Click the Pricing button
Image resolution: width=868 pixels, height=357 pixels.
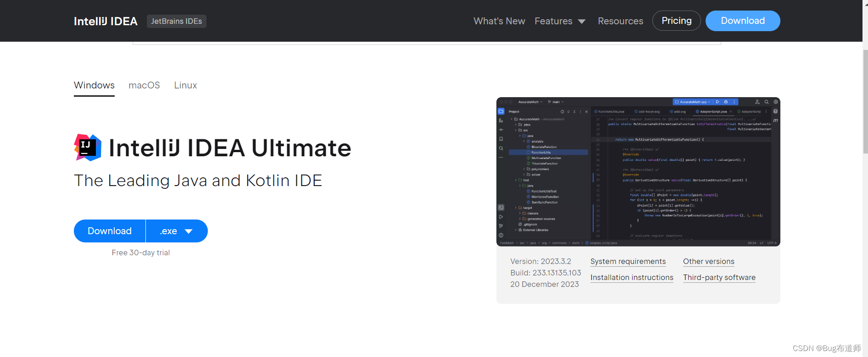(x=677, y=21)
